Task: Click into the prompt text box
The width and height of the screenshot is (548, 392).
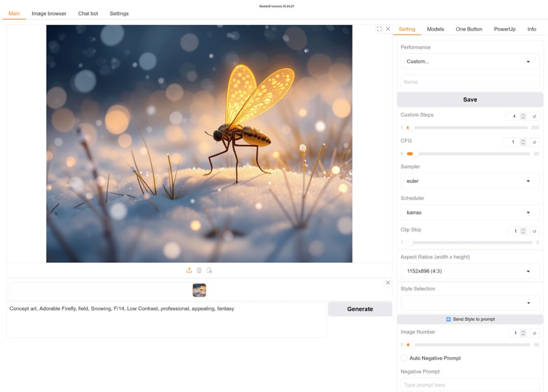Action: [x=167, y=319]
